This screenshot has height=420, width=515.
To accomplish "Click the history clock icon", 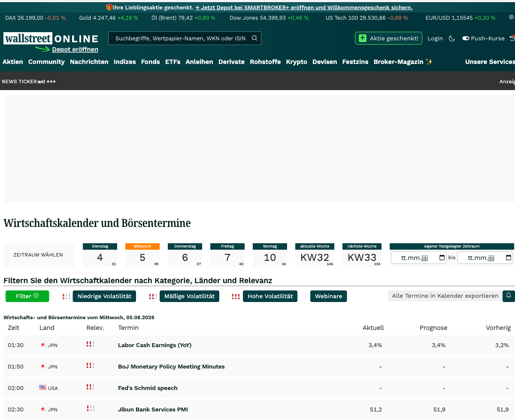I will click(x=512, y=38).
